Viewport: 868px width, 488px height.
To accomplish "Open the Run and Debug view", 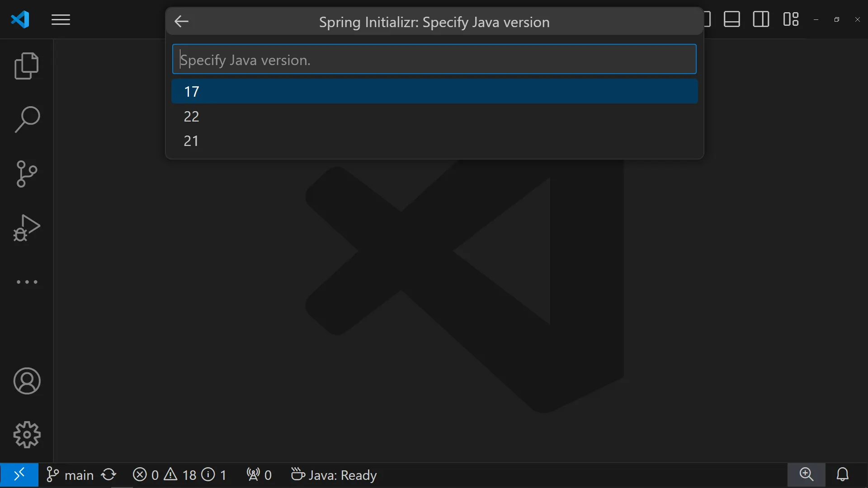I will [x=27, y=228].
